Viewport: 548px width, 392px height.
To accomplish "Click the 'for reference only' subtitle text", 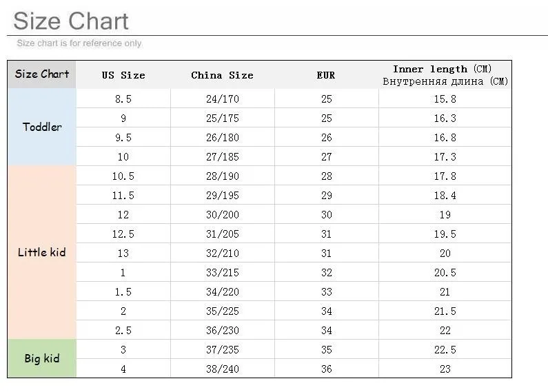I will point(105,43).
